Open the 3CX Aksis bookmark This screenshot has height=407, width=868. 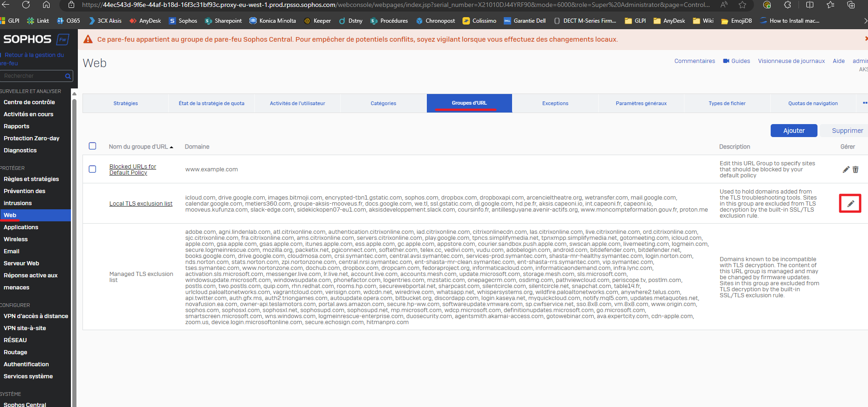click(105, 21)
